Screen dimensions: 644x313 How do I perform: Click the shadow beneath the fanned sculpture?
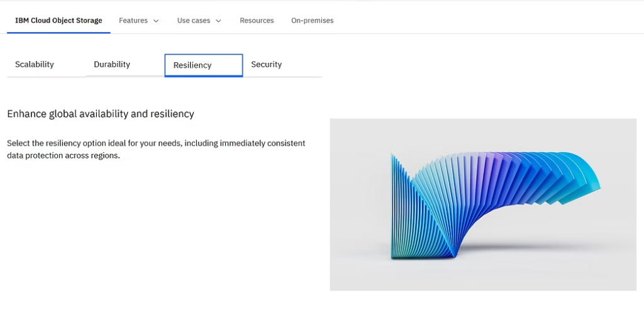(534, 248)
